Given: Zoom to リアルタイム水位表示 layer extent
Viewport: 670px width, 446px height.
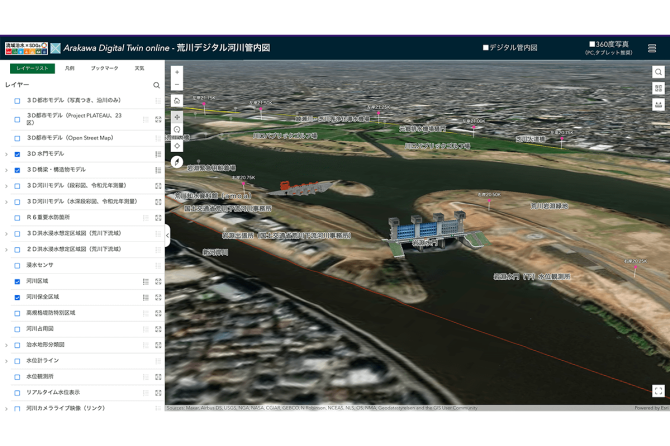Looking at the screenshot, I should click(158, 393).
